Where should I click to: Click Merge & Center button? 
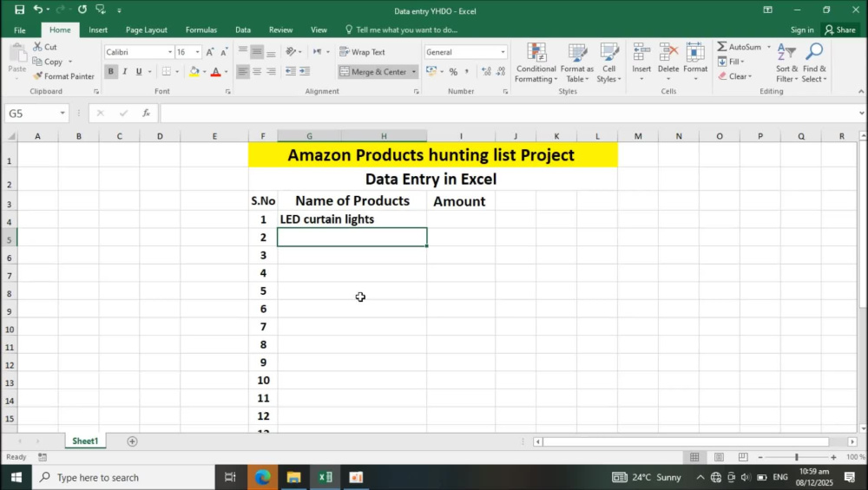tap(373, 72)
